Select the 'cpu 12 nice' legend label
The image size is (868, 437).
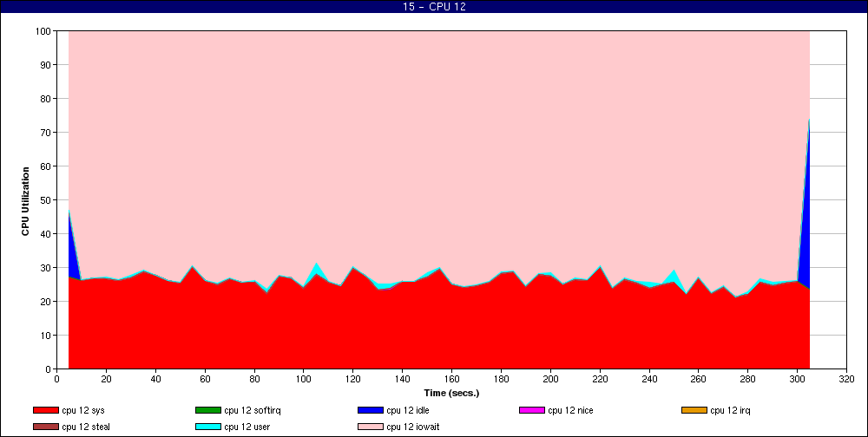pos(570,410)
